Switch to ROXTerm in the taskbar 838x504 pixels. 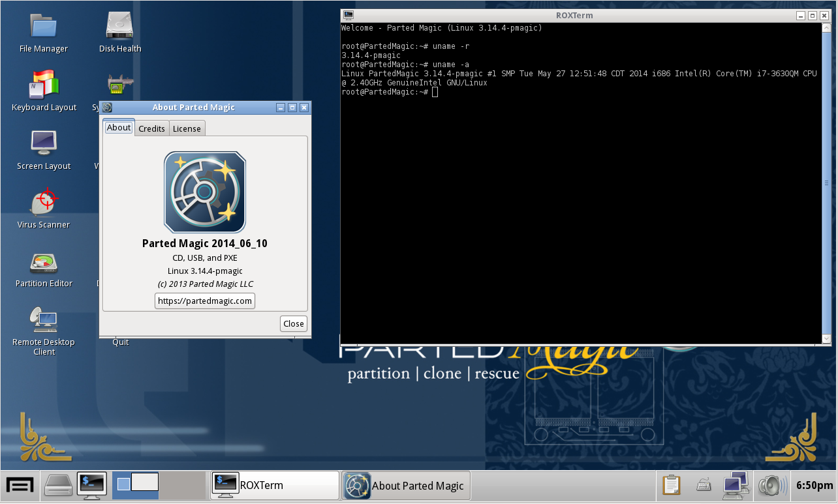tap(274, 486)
